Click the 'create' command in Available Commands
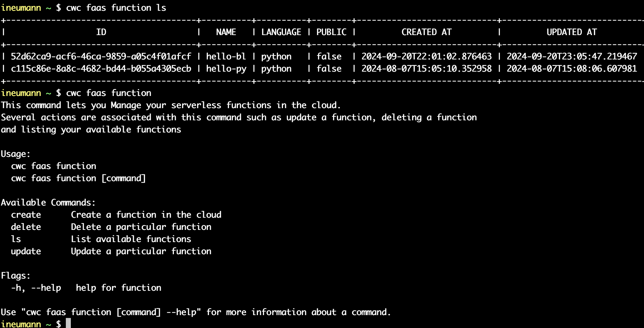This screenshot has width=644, height=328. (26, 215)
